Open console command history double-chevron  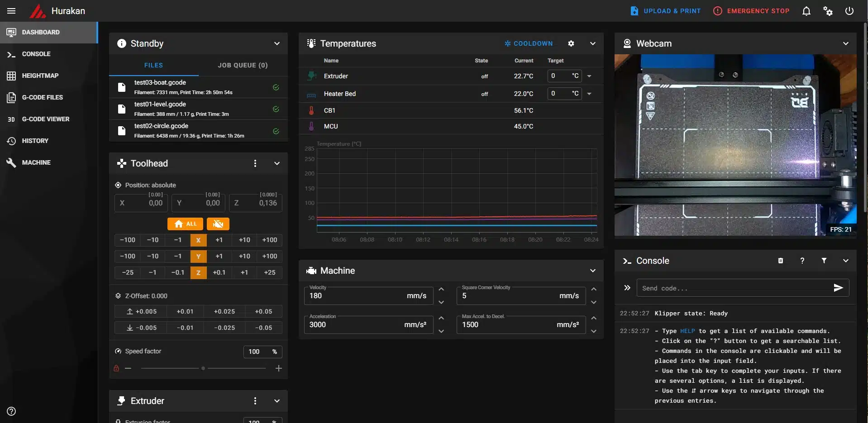(x=627, y=288)
